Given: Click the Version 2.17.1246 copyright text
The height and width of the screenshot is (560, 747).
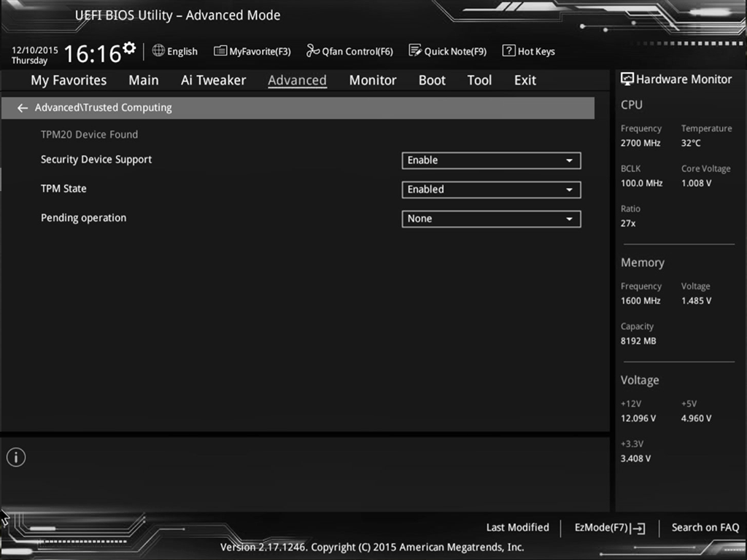Looking at the screenshot, I should pos(372,547).
